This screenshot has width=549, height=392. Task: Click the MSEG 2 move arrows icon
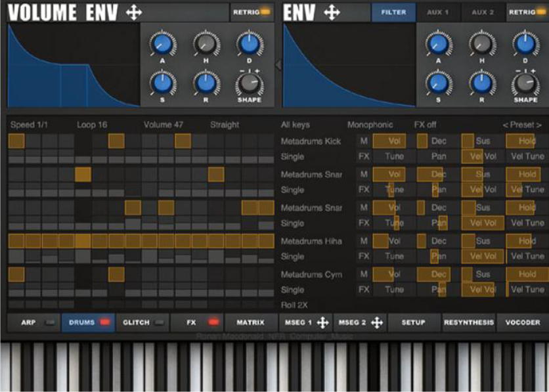pyautogui.click(x=377, y=322)
